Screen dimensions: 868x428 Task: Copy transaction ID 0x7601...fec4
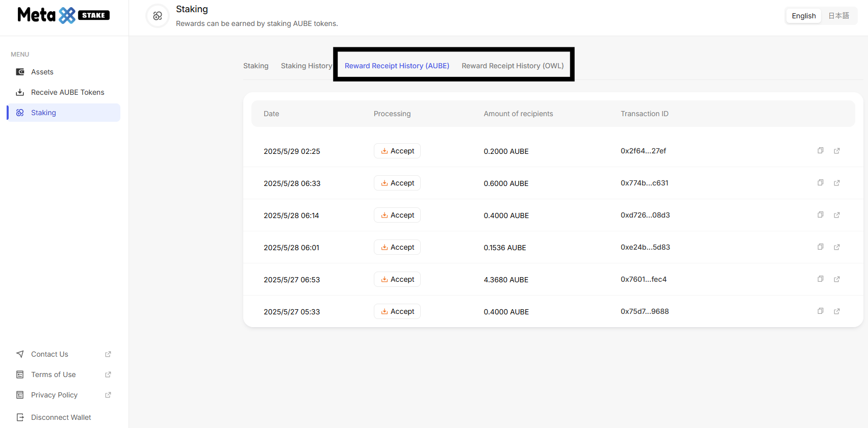coord(820,279)
